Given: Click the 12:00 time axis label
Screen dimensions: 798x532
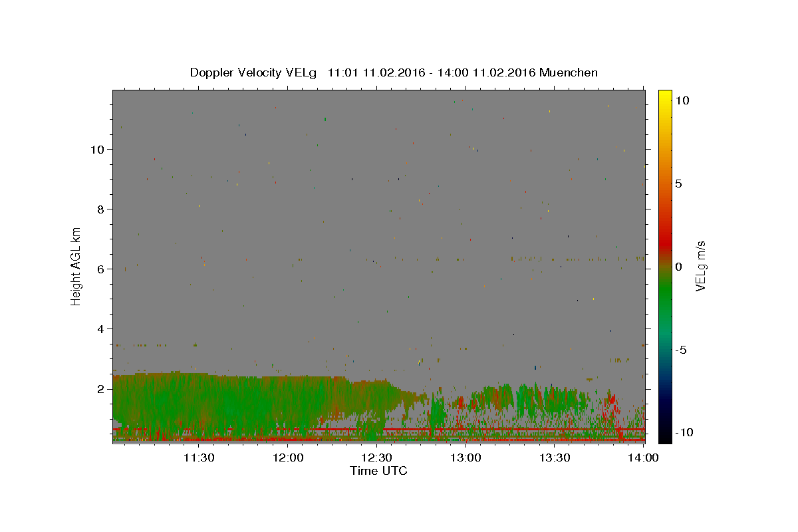Looking at the screenshot, I should click(x=288, y=458).
